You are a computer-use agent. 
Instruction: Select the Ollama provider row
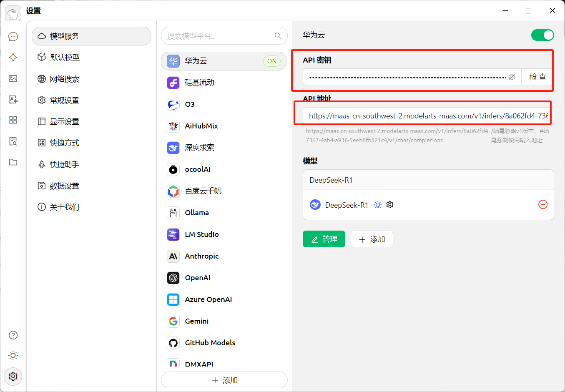(223, 213)
